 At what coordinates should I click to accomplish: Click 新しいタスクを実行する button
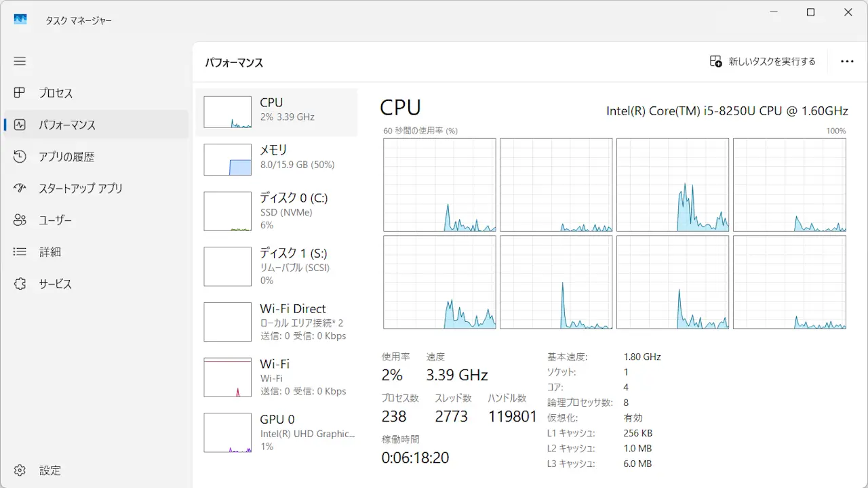762,62
